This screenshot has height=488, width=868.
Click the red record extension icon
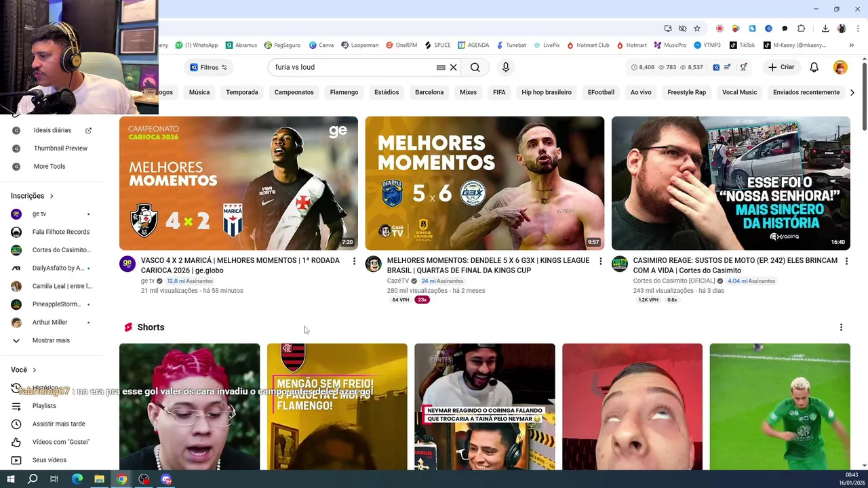(719, 28)
